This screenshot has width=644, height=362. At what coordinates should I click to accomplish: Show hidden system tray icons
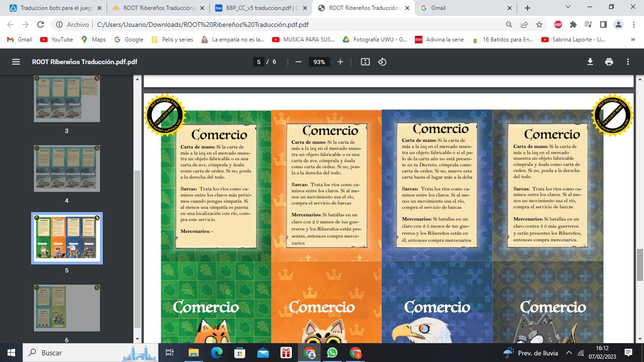coord(569,353)
